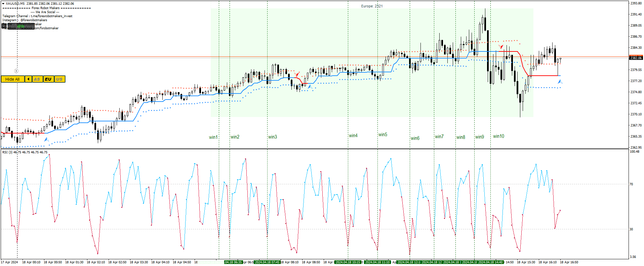This screenshot has width=644, height=266.
Task: Toggle the EU session button
Action: point(48,79)
